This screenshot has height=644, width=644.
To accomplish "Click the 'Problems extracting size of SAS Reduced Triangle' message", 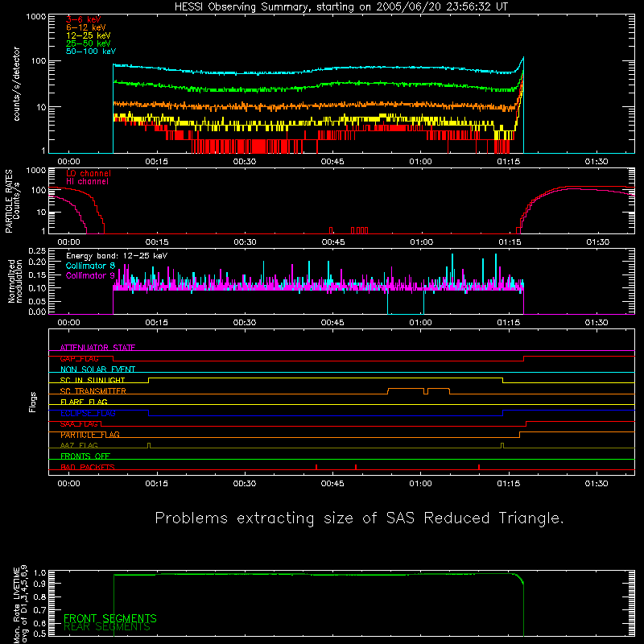I will tap(359, 518).
